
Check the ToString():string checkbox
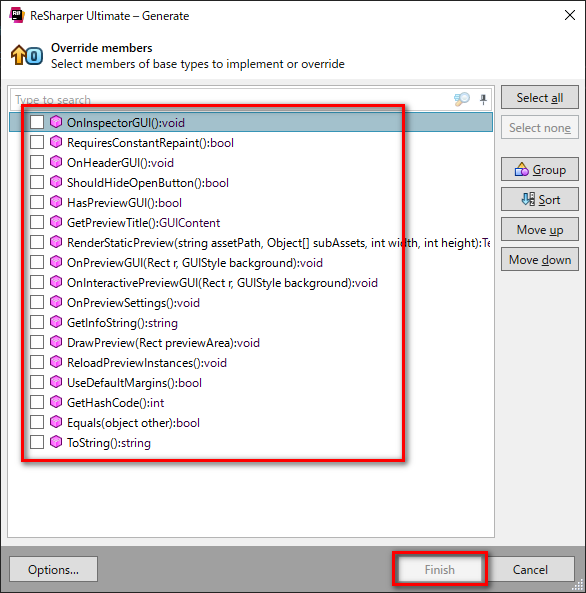37,442
